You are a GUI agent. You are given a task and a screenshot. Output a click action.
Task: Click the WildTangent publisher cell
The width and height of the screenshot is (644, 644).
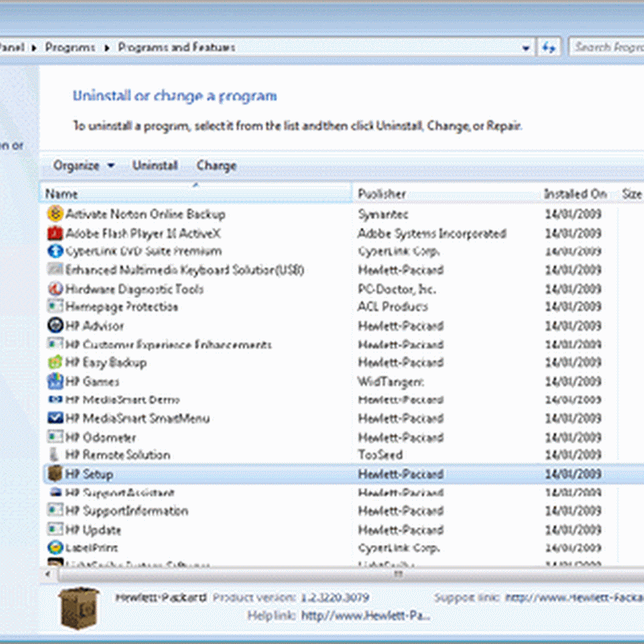click(x=390, y=382)
